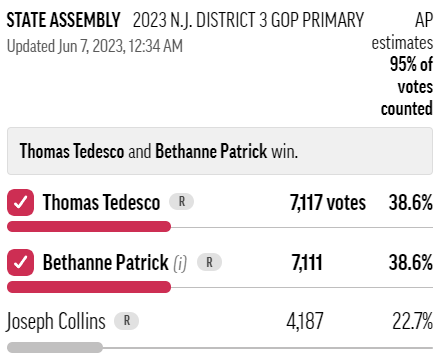This screenshot has width=448, height=362.
Task: Click the R party badge next to Joseph Collins
Action: (x=127, y=321)
